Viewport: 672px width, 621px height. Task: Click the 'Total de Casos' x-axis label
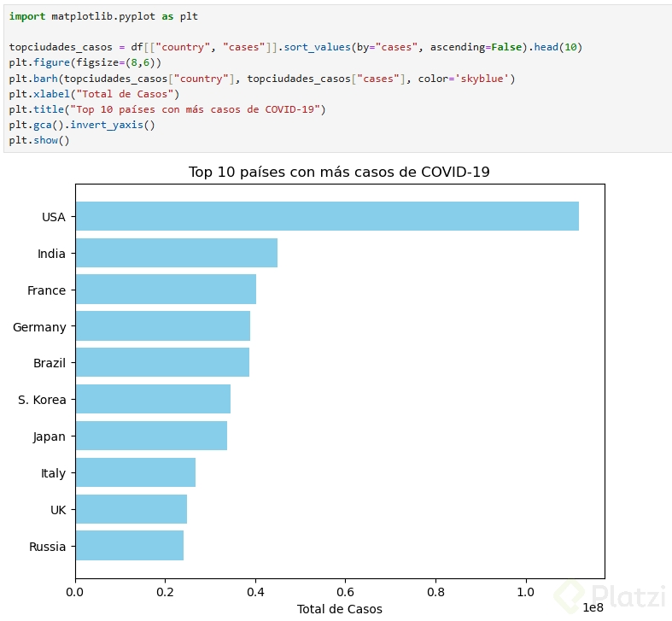339,609
